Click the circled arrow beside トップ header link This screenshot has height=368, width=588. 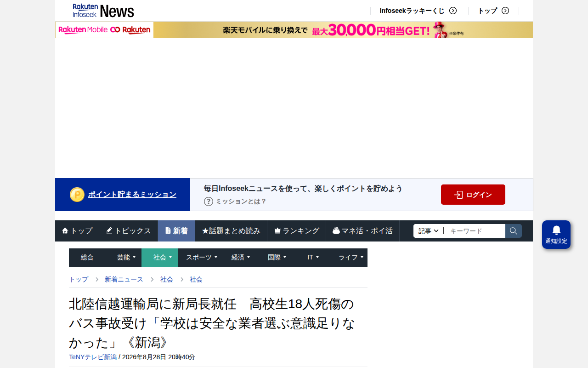click(505, 11)
